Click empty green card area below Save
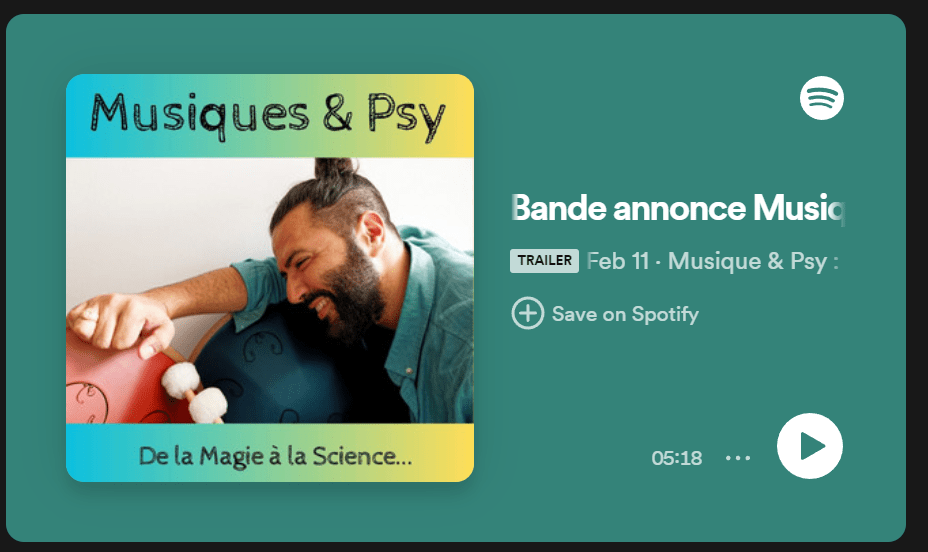928x552 pixels. coord(621,385)
